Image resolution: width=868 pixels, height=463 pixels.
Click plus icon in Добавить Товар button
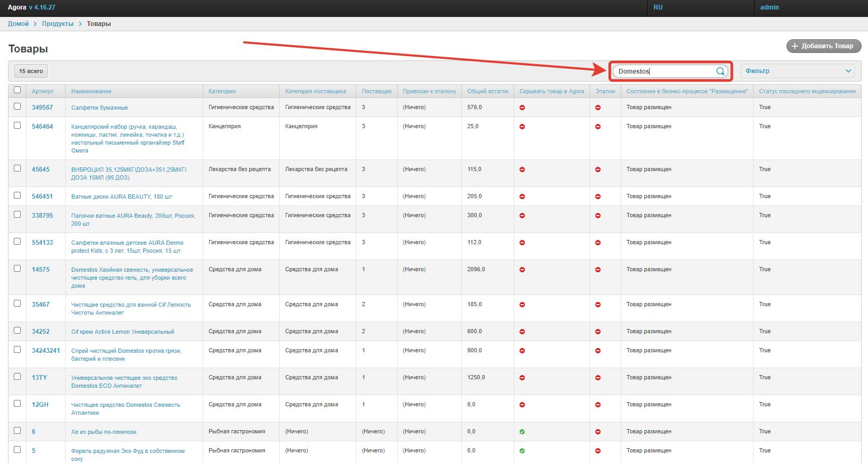794,47
